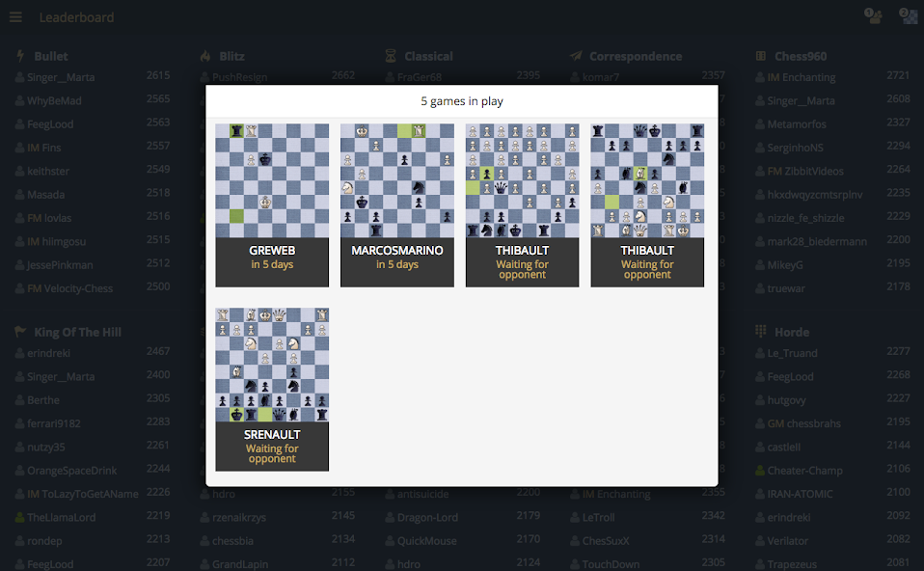Click the King Of The Hill icon
This screenshot has height=571, width=924.
(21, 331)
